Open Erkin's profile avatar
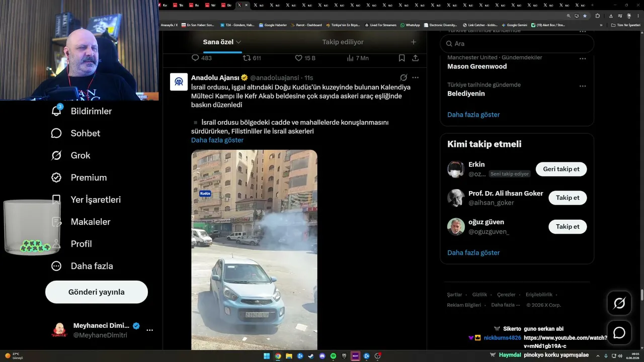Viewport: 644px width, 362px height. [x=456, y=169]
